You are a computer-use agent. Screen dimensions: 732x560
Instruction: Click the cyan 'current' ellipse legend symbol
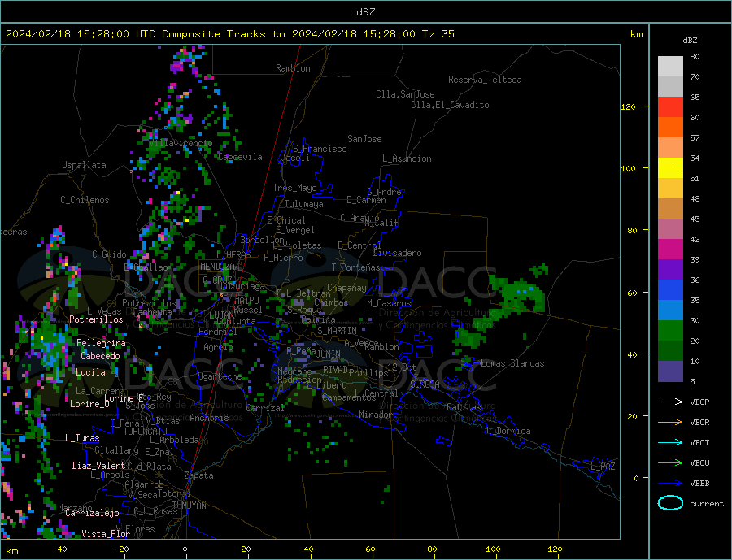pos(670,503)
